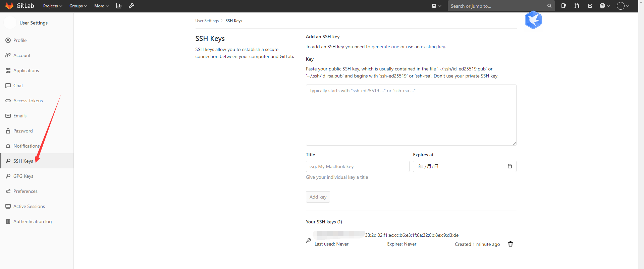Click the Account sidebar icon
The height and width of the screenshot is (269, 644).
[8, 55]
